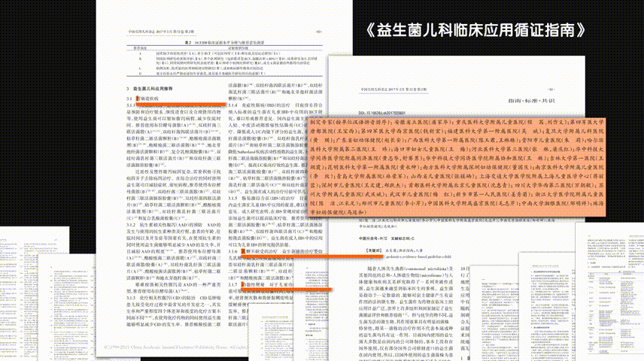This screenshot has height=361, width=644.
Task: Click the subsection heading '3.1 胃肠道疾病'
Action: [142, 99]
